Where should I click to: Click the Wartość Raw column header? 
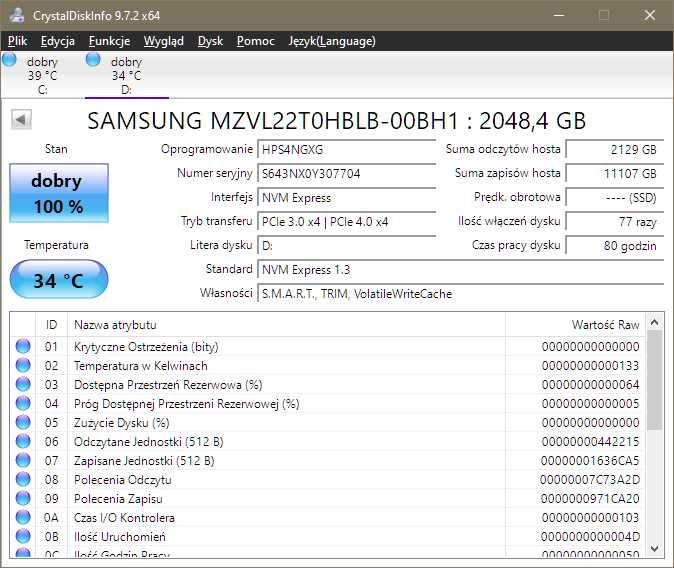coord(574,325)
